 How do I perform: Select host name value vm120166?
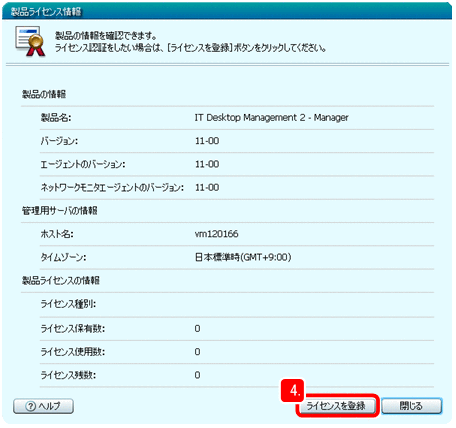pos(216,234)
